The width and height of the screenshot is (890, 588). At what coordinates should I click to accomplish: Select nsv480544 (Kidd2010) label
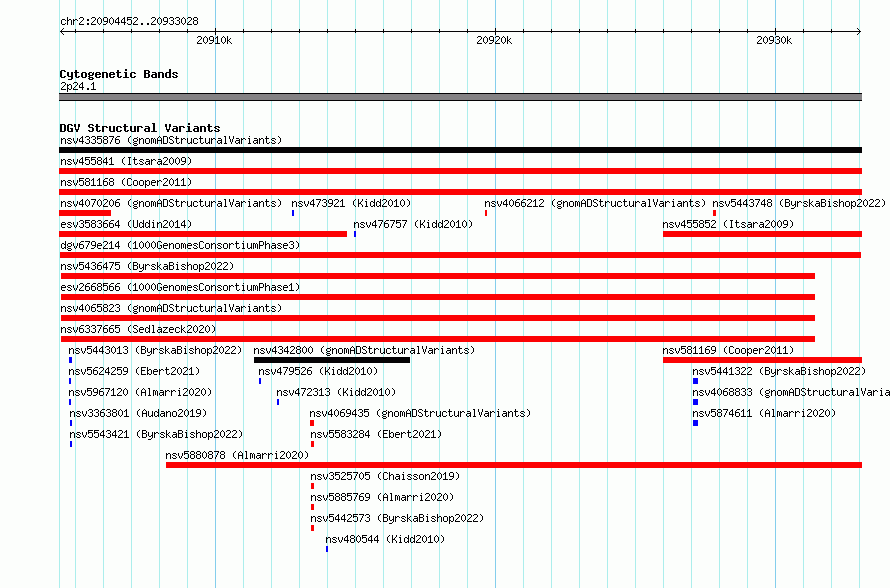click(x=385, y=539)
